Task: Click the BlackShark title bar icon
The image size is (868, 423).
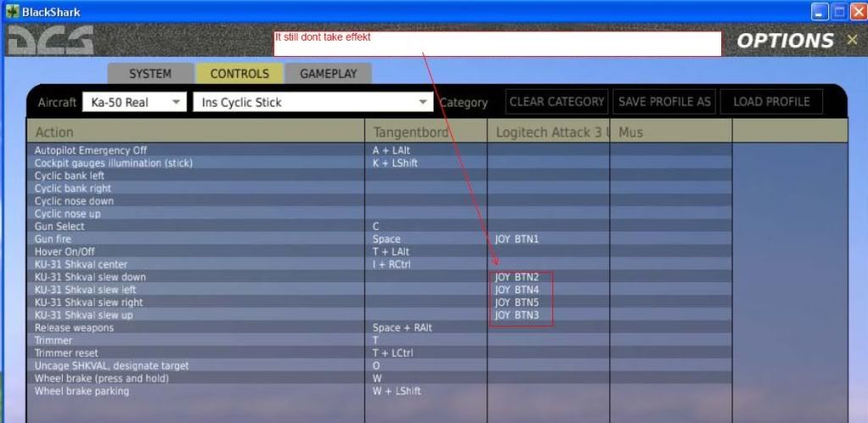Action: click(11, 12)
